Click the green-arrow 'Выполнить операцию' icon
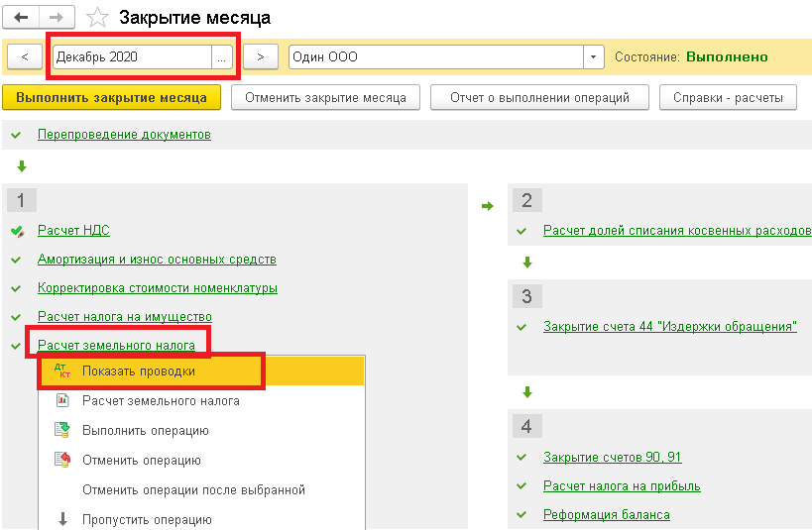This screenshot has height=530, width=812. 62,430
